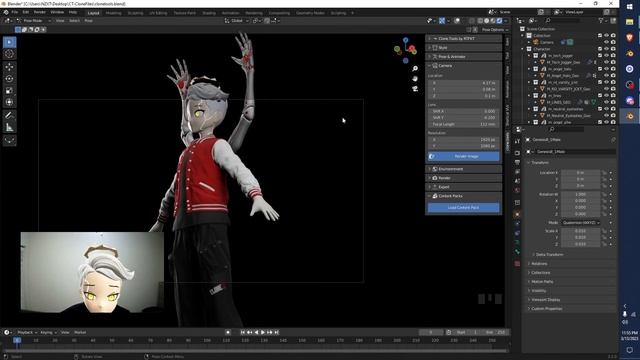Open the Output properties tab icon
Viewport: 640px width, 360px height.
pyautogui.click(x=517, y=162)
